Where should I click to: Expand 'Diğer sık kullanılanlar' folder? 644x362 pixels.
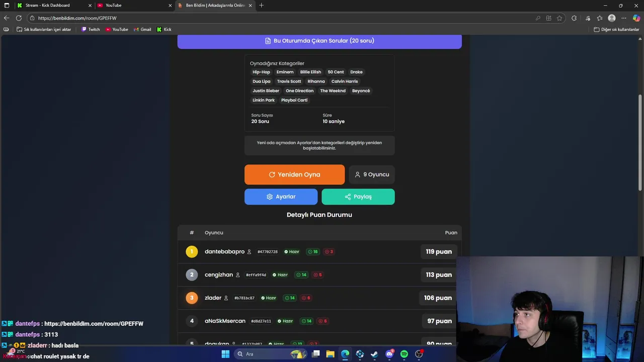[616, 29]
